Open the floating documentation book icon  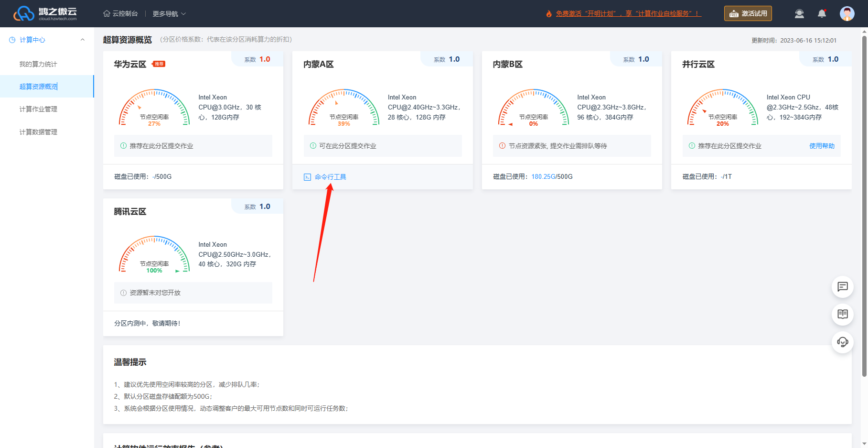843,314
